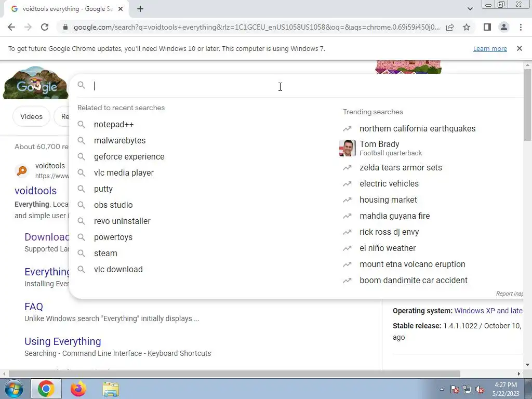Click the voidtools site favicon
Viewport: 532px width, 399px height.
(x=22, y=170)
